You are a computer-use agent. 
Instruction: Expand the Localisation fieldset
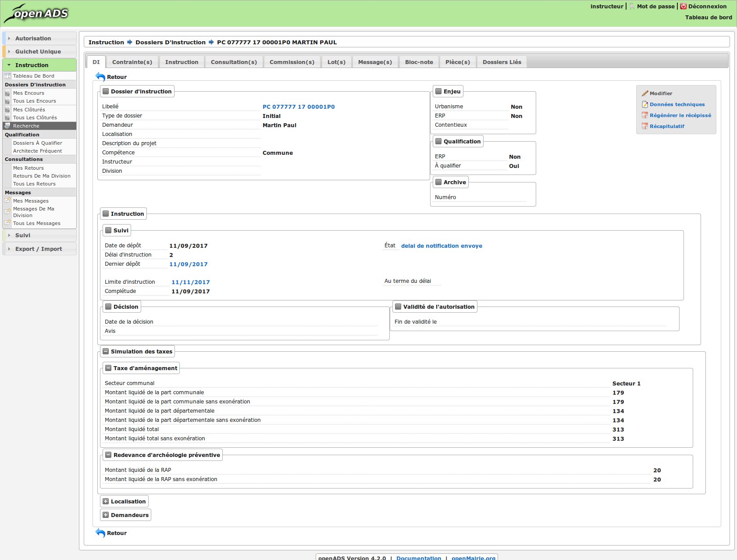coord(106,502)
